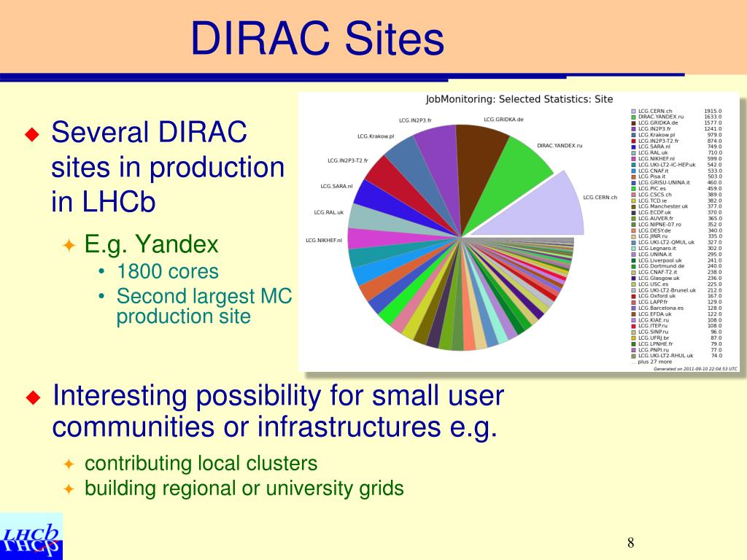
Task: Click legend entry 'LCG.Liverpool.uk'
Action: (x=659, y=260)
